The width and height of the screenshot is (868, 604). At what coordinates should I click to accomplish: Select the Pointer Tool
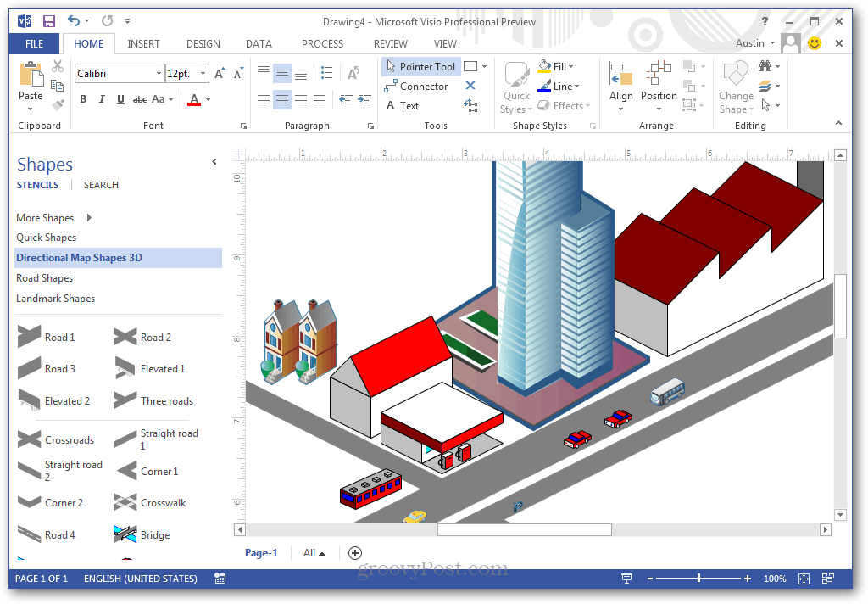click(x=421, y=66)
